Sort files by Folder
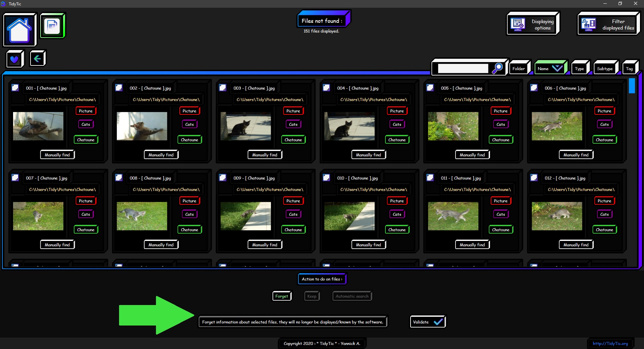Image resolution: width=644 pixels, height=349 pixels. pos(519,68)
